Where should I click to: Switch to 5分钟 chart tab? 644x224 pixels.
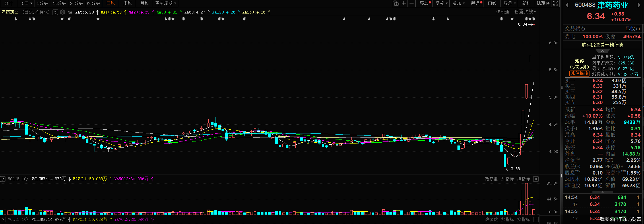click(x=43, y=3)
